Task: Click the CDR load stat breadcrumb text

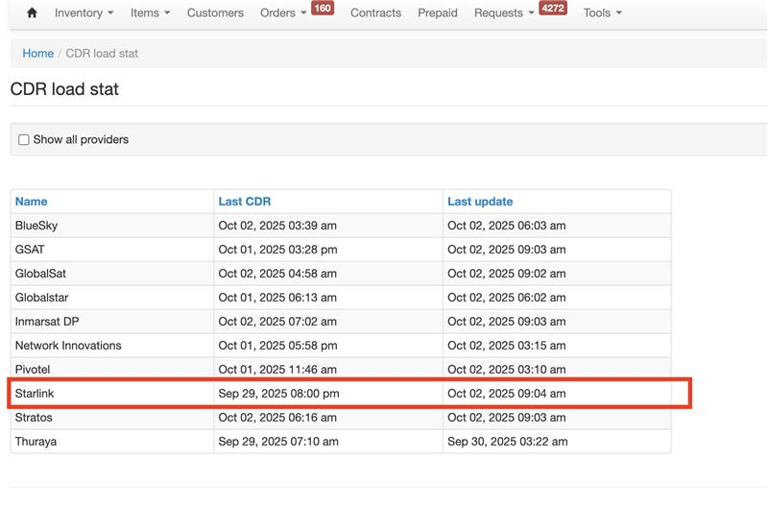Action: (102, 54)
